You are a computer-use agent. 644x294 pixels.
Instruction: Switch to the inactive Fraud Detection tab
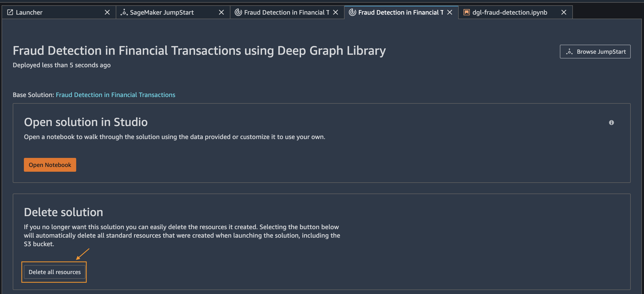click(286, 12)
